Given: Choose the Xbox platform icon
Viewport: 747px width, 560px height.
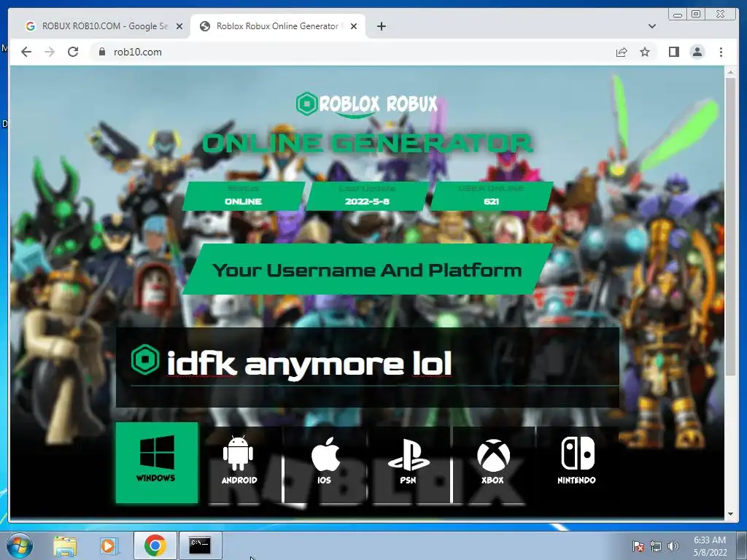Looking at the screenshot, I should 493,461.
